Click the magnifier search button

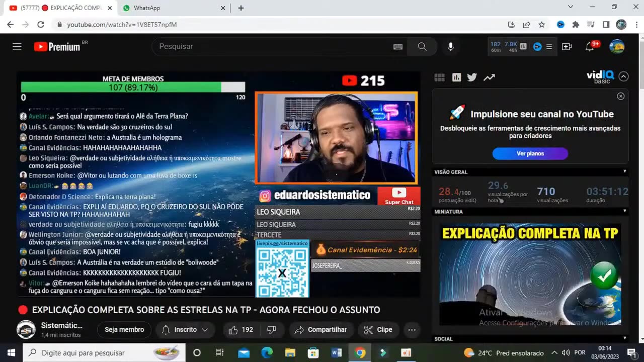pos(422,47)
